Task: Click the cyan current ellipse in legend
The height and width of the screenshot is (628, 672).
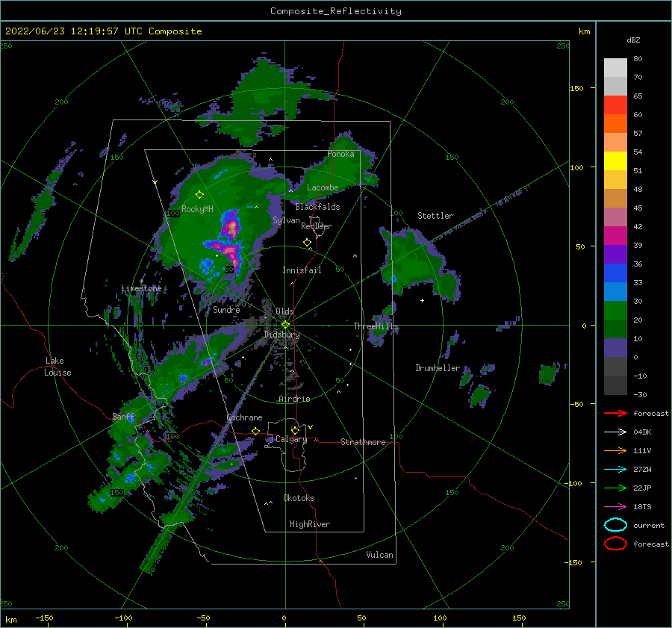Action: (x=615, y=525)
